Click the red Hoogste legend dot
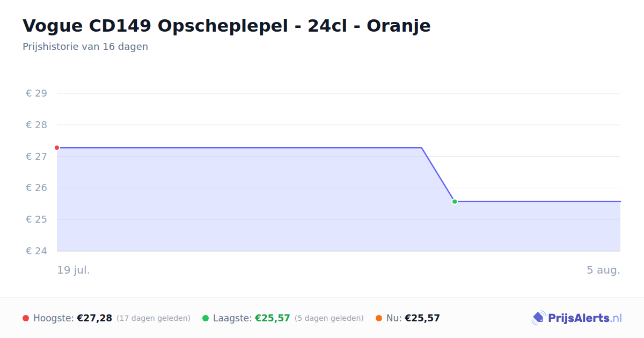644x338 pixels. (26, 318)
